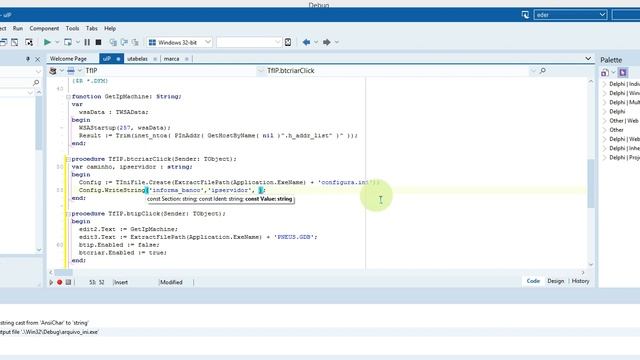The width and height of the screenshot is (640, 360).
Task: Collapse the btcriarClick procedure fold marker
Action: (68, 159)
